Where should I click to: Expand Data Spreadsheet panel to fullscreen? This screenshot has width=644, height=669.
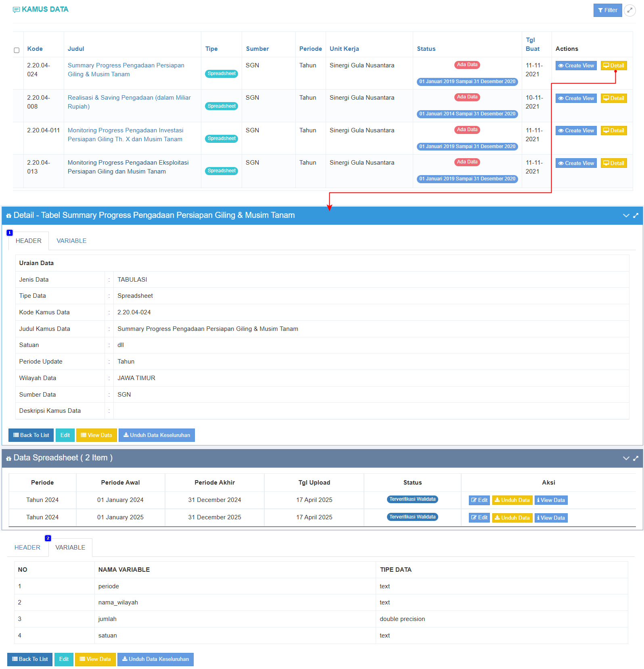[636, 458]
